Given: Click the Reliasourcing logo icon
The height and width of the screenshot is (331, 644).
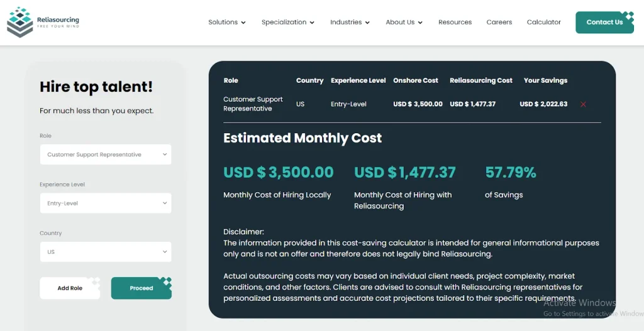Looking at the screenshot, I should pos(19,22).
